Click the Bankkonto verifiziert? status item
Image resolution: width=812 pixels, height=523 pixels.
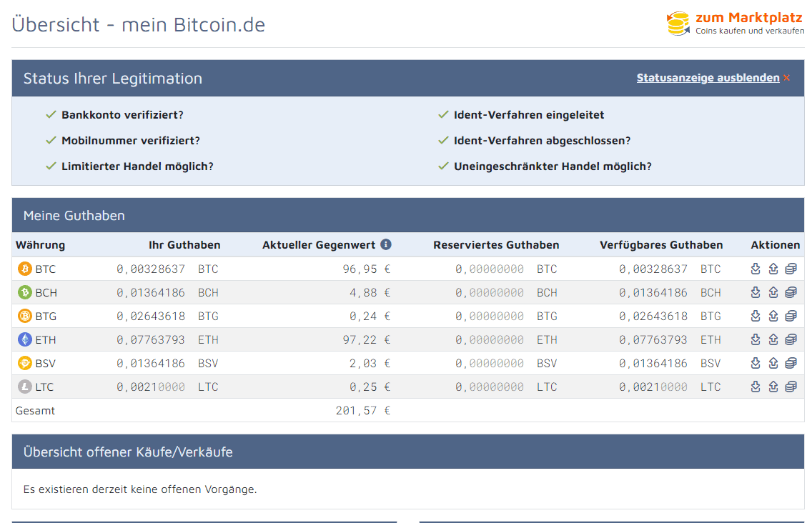pos(122,115)
